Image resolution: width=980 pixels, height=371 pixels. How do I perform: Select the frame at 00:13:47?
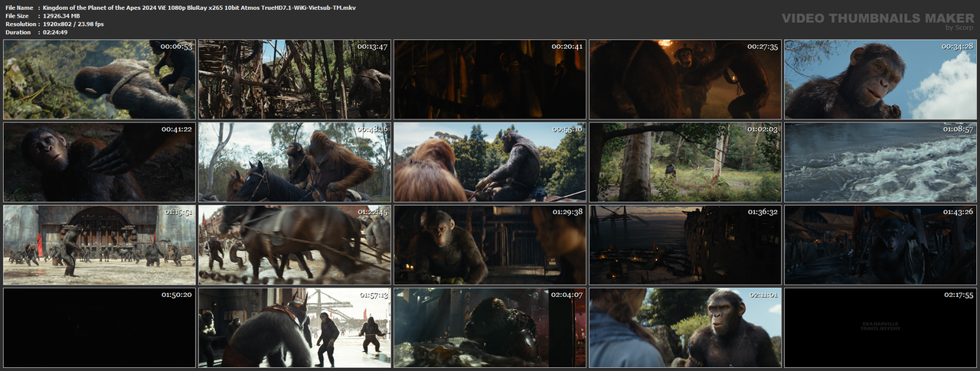[x=295, y=80]
